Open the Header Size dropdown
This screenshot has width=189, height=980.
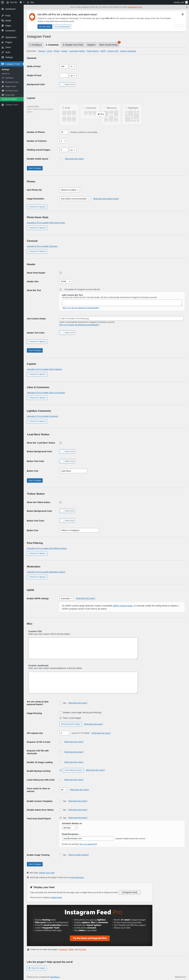click(66, 281)
